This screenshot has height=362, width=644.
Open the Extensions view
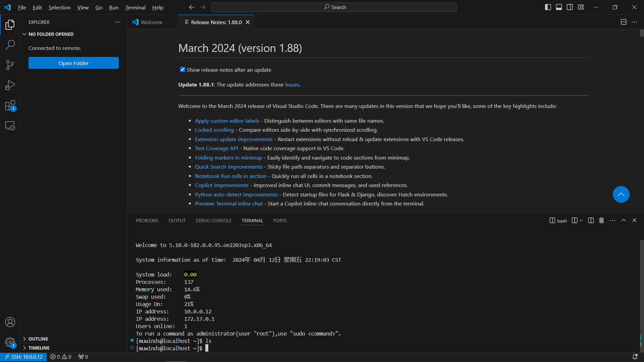10,106
